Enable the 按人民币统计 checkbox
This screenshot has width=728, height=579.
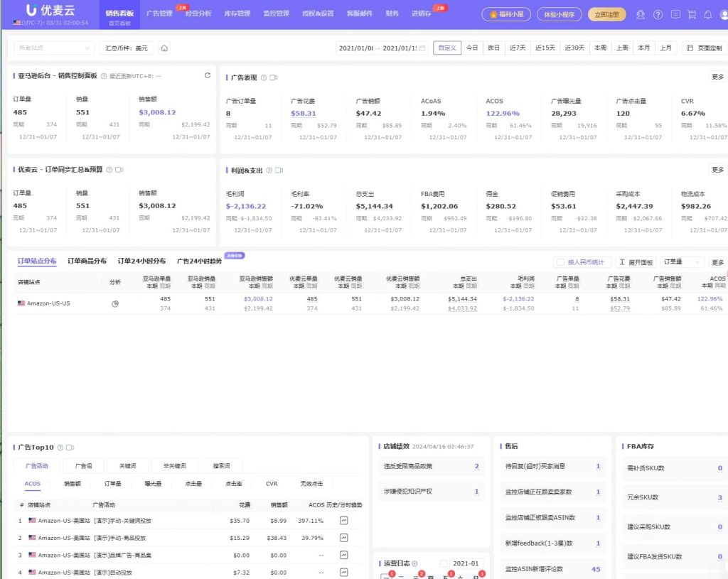[560, 262]
